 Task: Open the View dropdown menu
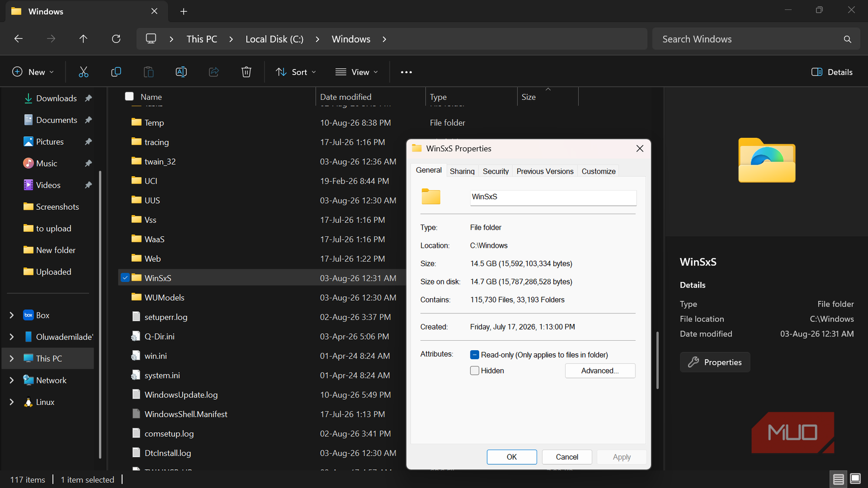click(x=357, y=72)
